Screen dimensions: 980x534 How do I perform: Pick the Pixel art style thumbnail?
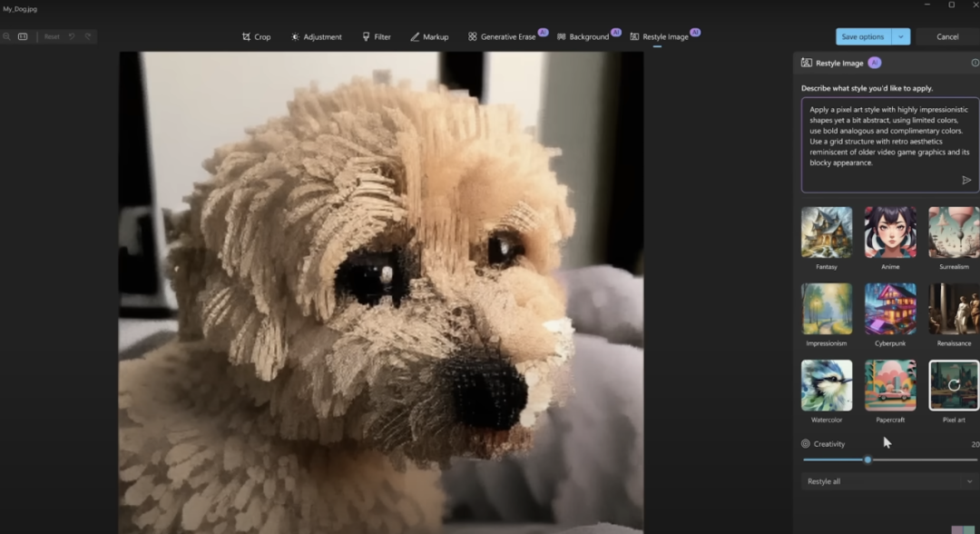954,385
